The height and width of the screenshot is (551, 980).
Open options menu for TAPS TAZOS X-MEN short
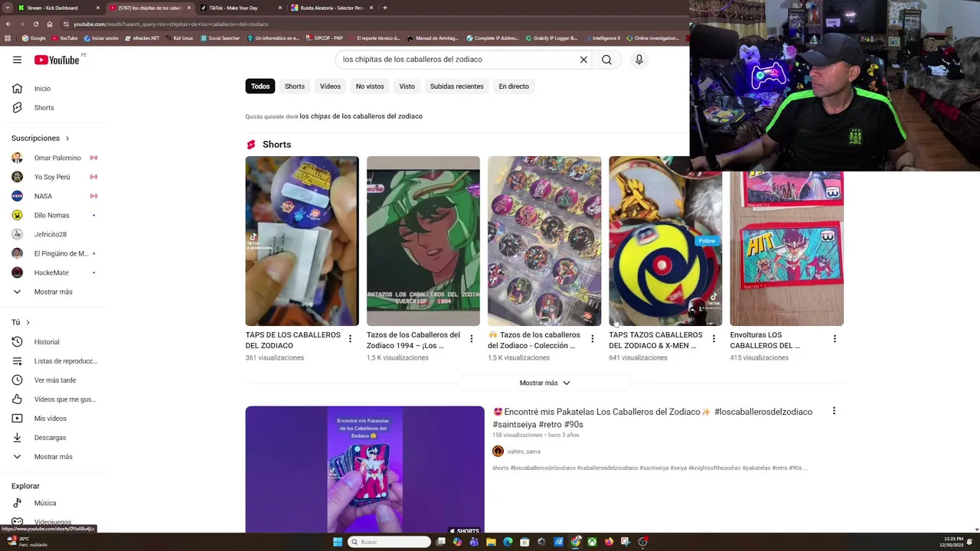tap(714, 339)
